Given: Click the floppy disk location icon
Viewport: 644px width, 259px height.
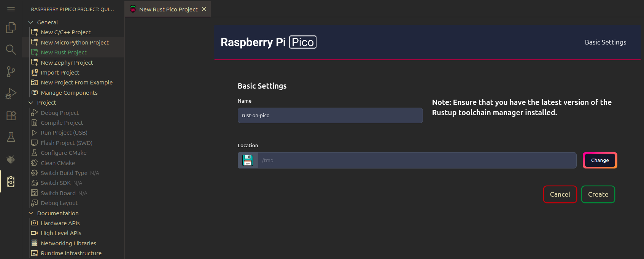Looking at the screenshot, I should [x=248, y=160].
